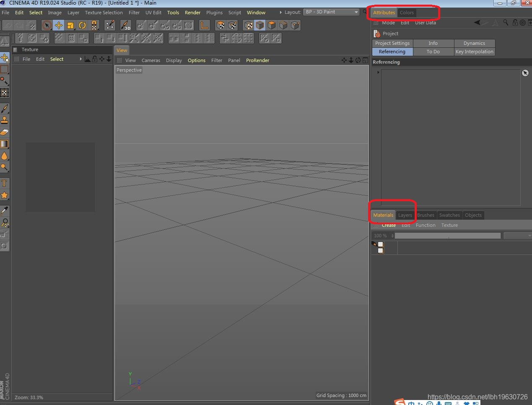The image size is (532, 405).
Task: Activate the Scale tool
Action: pos(70,26)
